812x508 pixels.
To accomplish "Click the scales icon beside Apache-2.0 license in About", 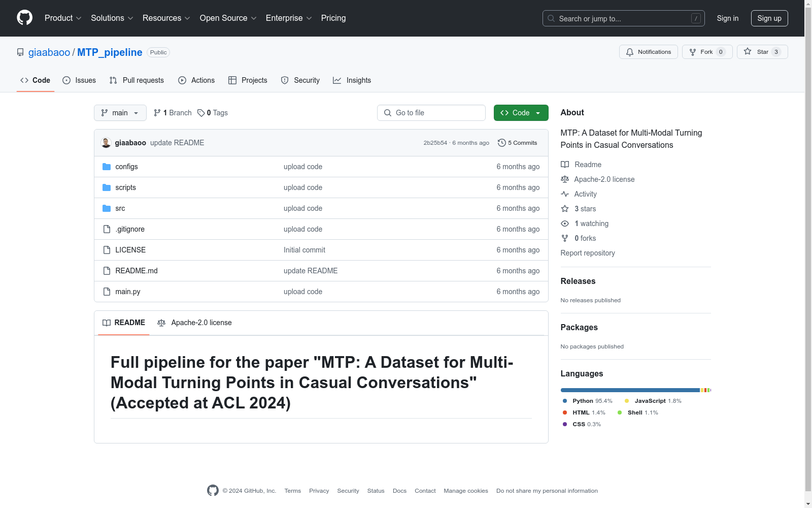I will click(x=565, y=179).
